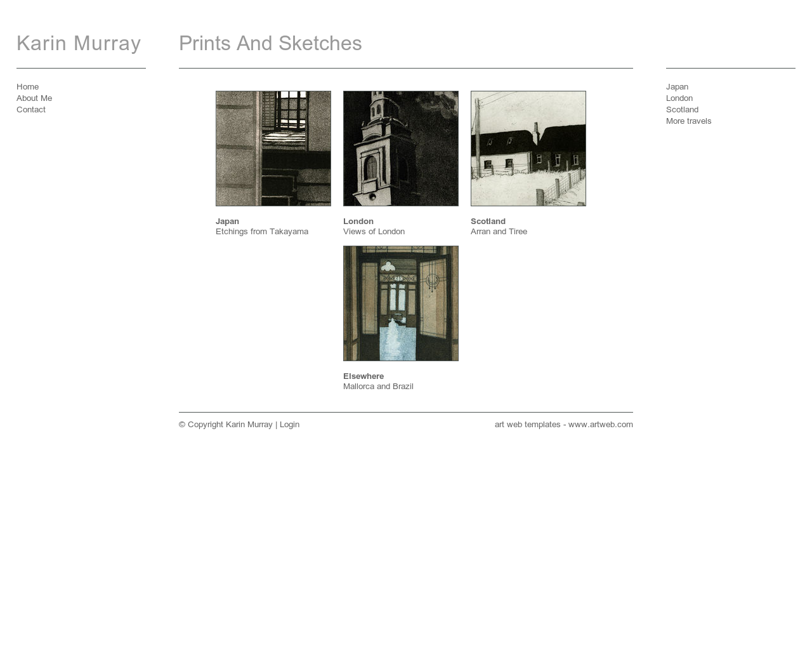Click the bold Scotland gallery caption
The width and height of the screenshot is (812, 650).
[x=488, y=222]
